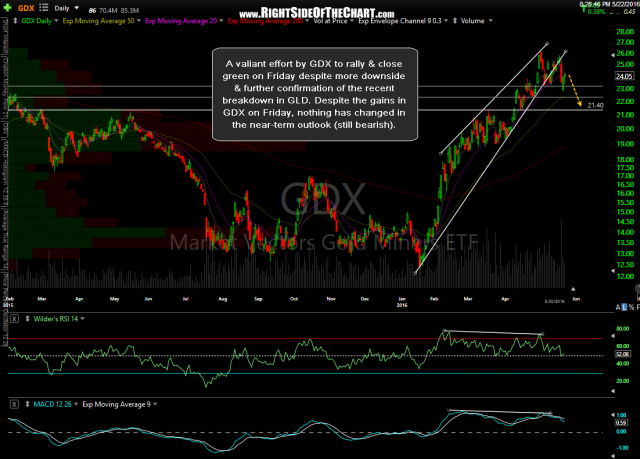Open the Daily timeframe dropdown arrow
The image size is (640, 459).
point(76,8)
